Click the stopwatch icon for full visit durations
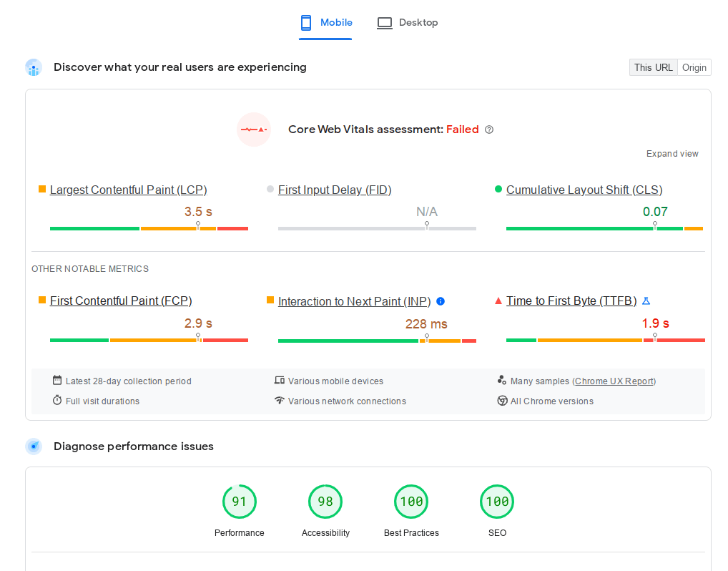728x571 pixels. 57,401
